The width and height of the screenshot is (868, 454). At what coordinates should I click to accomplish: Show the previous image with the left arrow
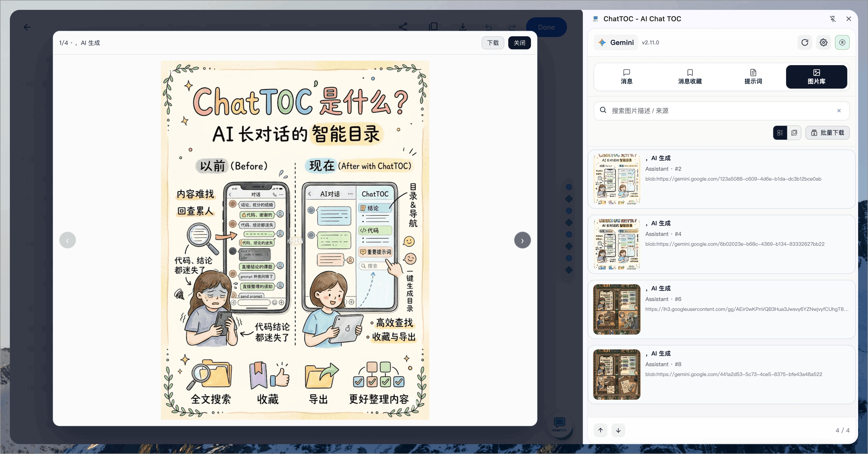(x=67, y=240)
